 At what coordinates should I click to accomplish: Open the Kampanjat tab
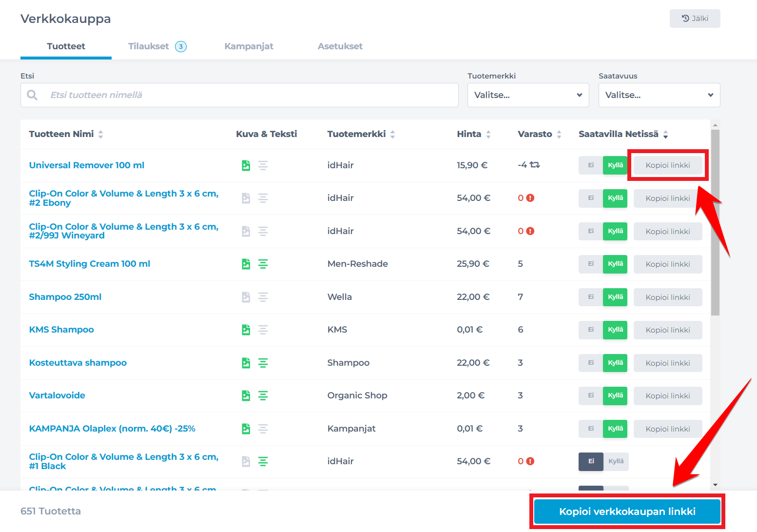point(249,46)
